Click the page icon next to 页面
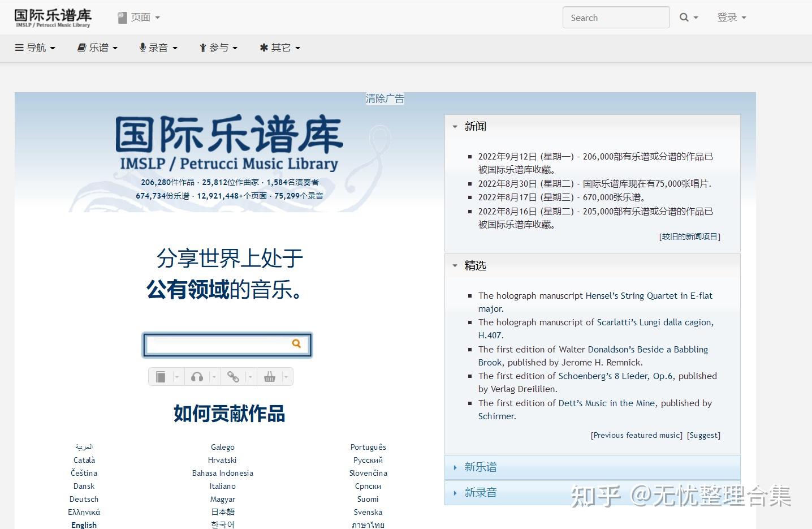 pyautogui.click(x=122, y=18)
